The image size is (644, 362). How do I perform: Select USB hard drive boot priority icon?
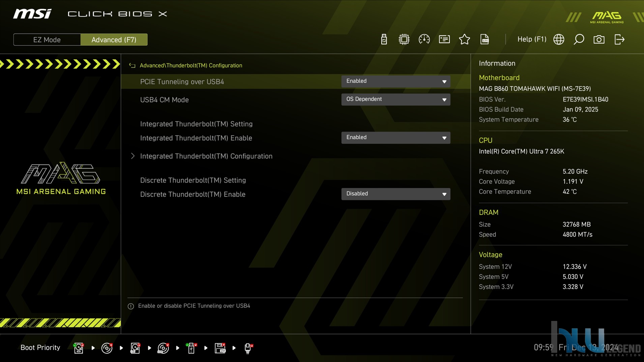click(135, 348)
